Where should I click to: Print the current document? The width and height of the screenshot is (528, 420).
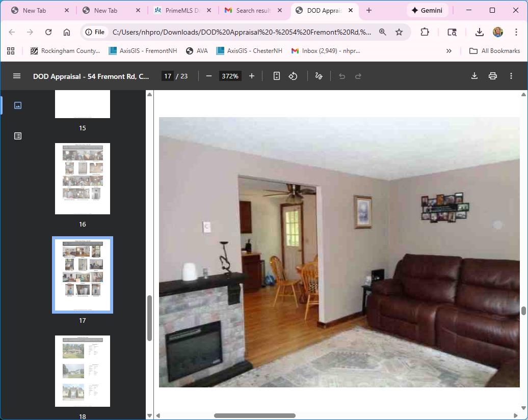coord(492,76)
